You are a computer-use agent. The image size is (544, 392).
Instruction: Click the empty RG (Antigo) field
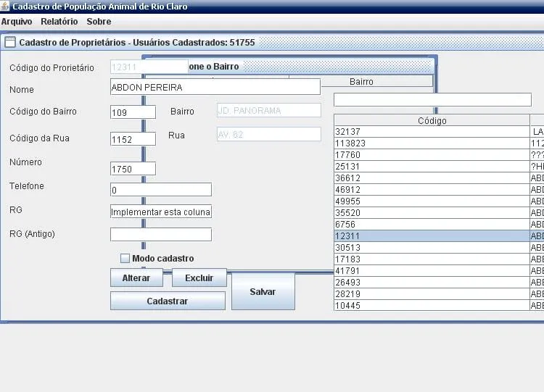point(161,234)
